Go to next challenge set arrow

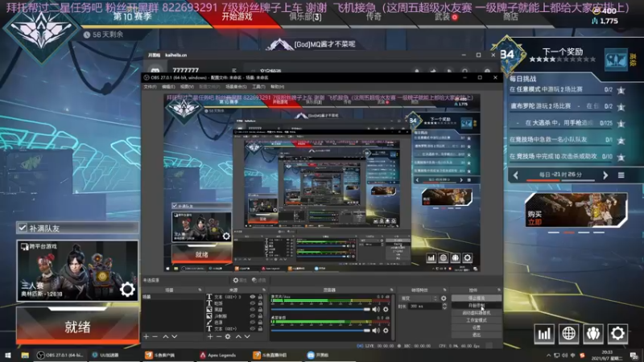click(x=605, y=175)
